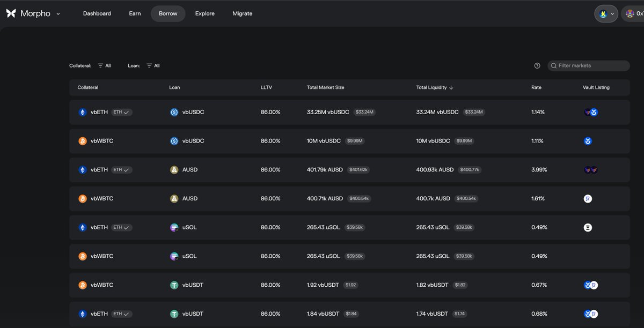Click the uSOL icon in vbETH row
Image resolution: width=644 pixels, height=328 pixels.
click(174, 227)
